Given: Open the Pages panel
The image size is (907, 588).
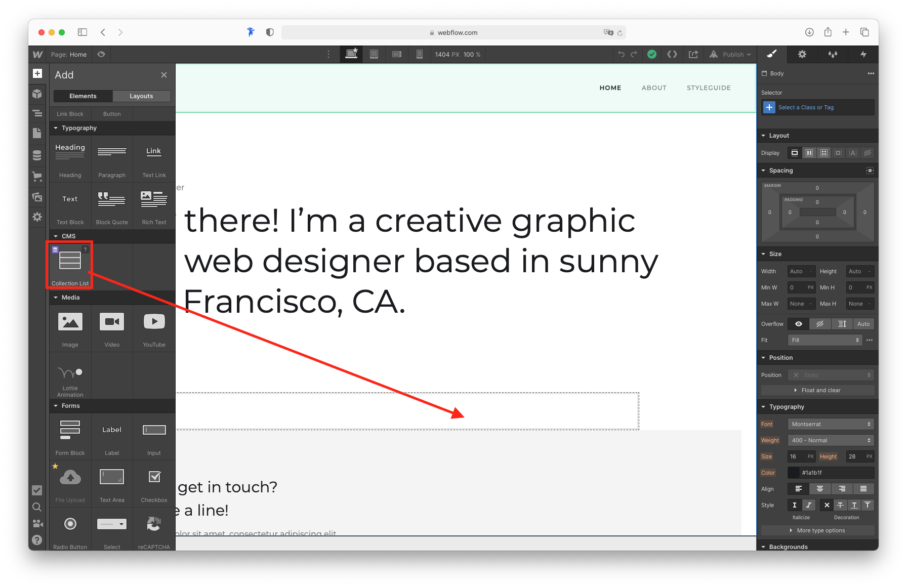Looking at the screenshot, I should click(37, 133).
